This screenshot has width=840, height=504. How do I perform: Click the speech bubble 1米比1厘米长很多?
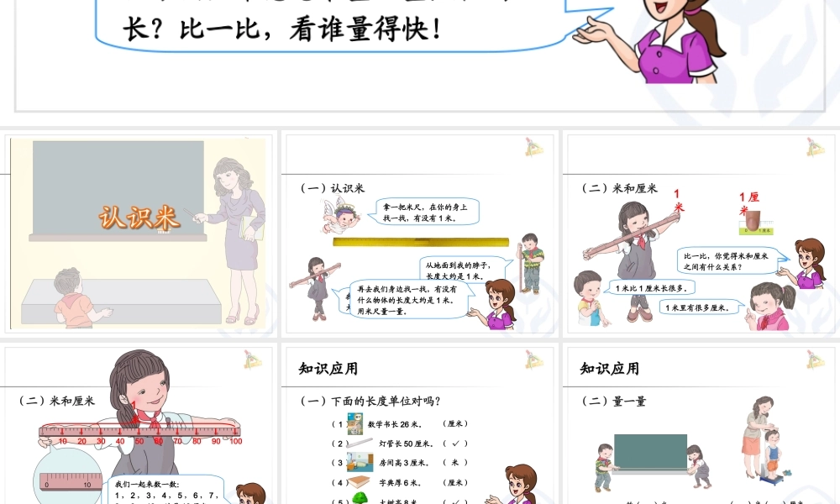(x=650, y=289)
